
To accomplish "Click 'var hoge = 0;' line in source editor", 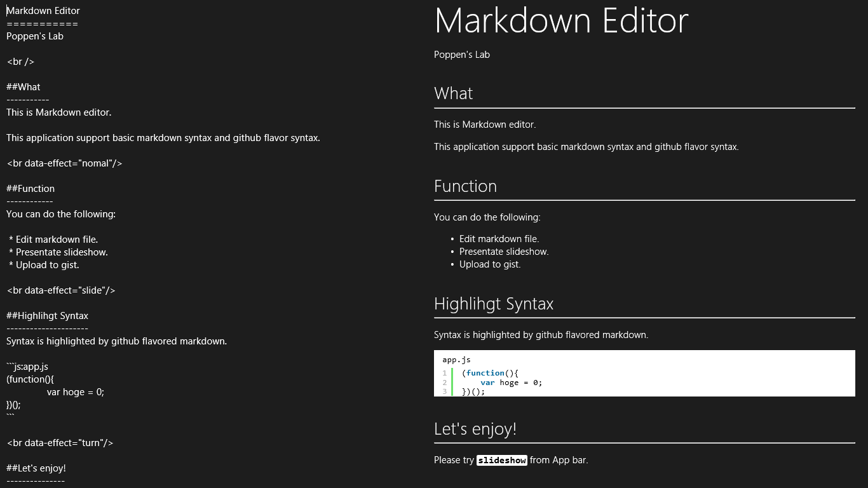I will (76, 392).
